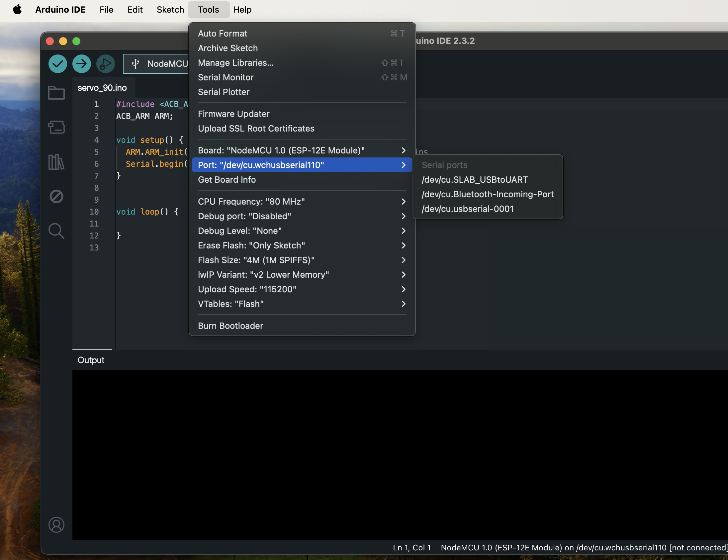Expand Flash Size 4M submenu
The height and width of the screenshot is (560, 728).
click(302, 260)
